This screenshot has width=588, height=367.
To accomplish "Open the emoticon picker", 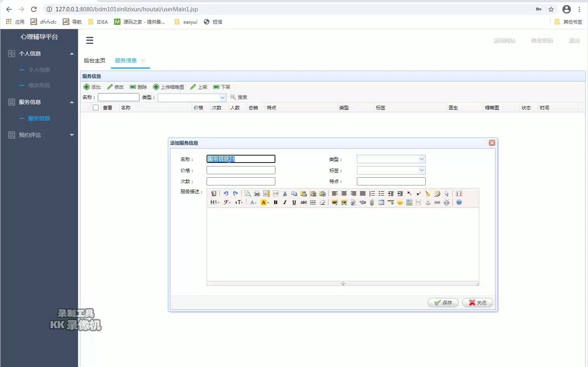I will (400, 203).
